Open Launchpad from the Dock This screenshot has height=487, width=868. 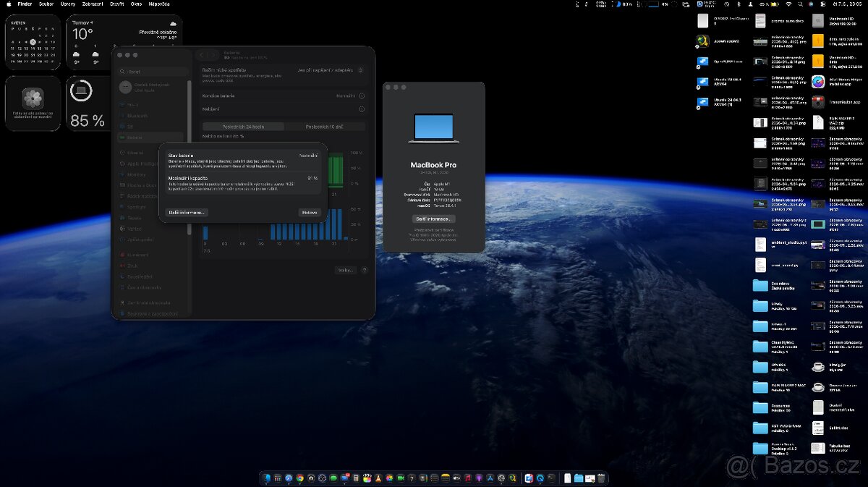click(278, 478)
